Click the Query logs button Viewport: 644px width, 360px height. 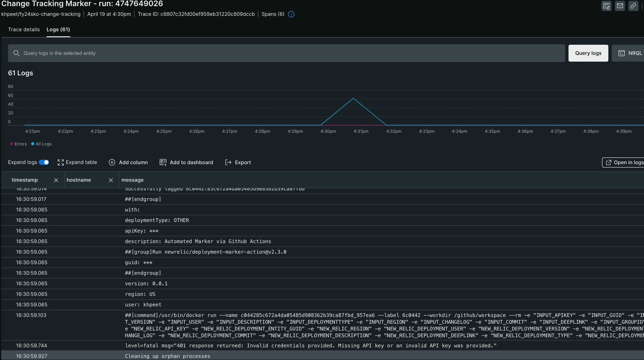588,53
